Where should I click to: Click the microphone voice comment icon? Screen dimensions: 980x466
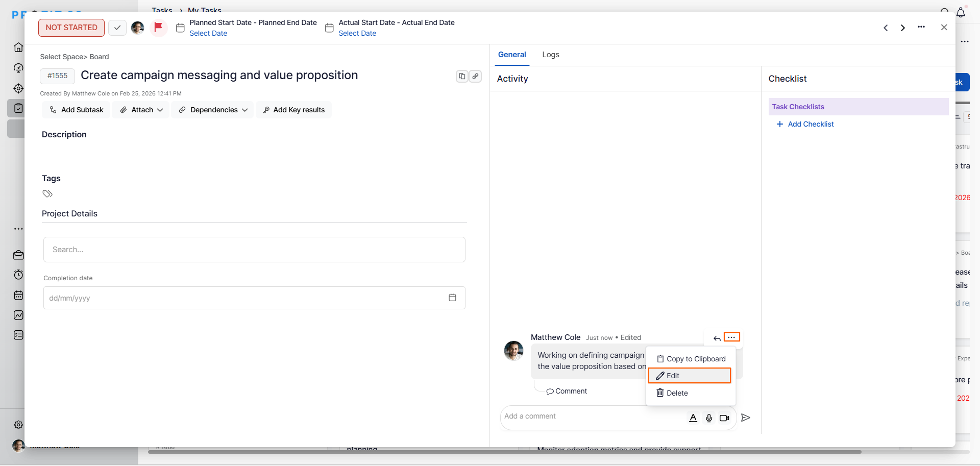click(709, 418)
